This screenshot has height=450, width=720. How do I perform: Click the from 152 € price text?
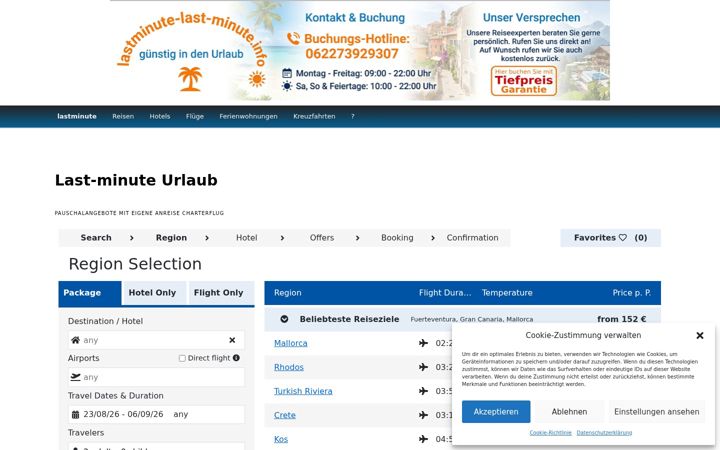pyautogui.click(x=622, y=319)
